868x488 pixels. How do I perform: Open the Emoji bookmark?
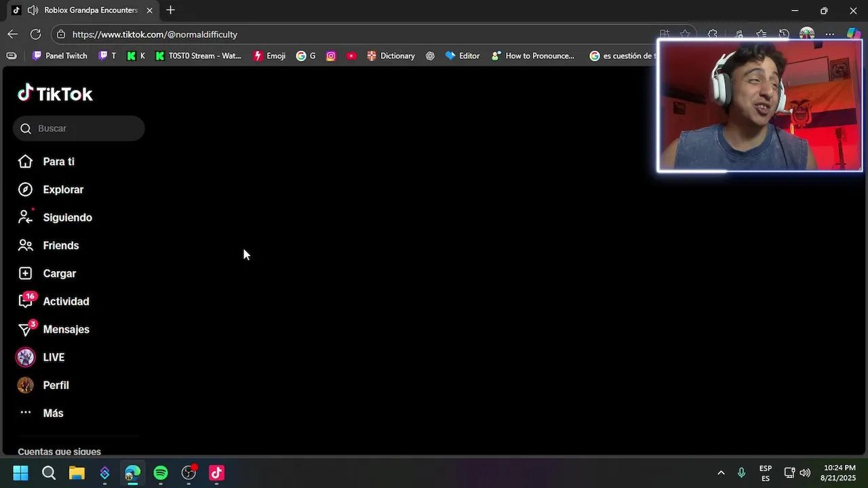click(x=269, y=56)
